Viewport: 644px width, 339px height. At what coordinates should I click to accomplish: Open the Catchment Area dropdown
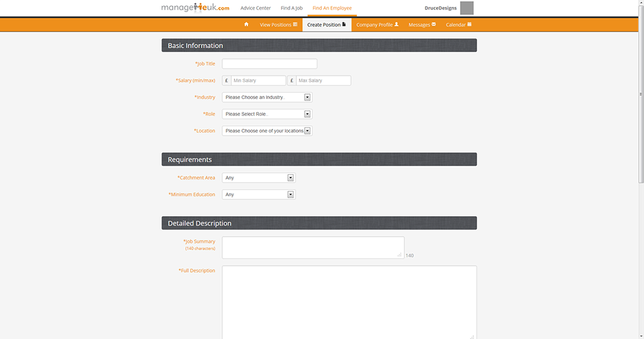click(259, 178)
